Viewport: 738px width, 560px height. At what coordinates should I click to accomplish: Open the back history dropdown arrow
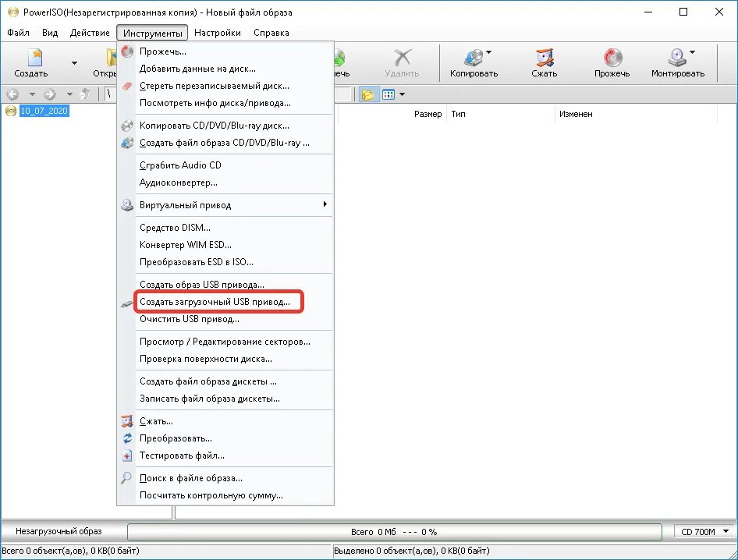32,94
